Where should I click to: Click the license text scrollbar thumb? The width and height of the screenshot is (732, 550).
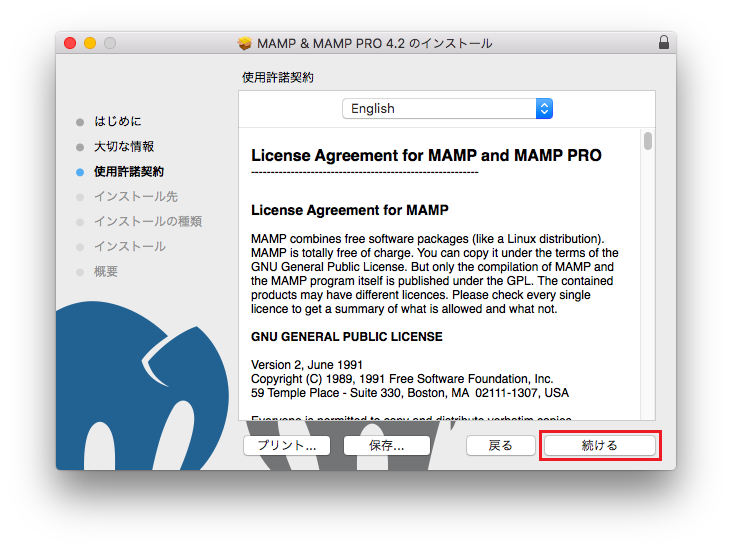[648, 141]
